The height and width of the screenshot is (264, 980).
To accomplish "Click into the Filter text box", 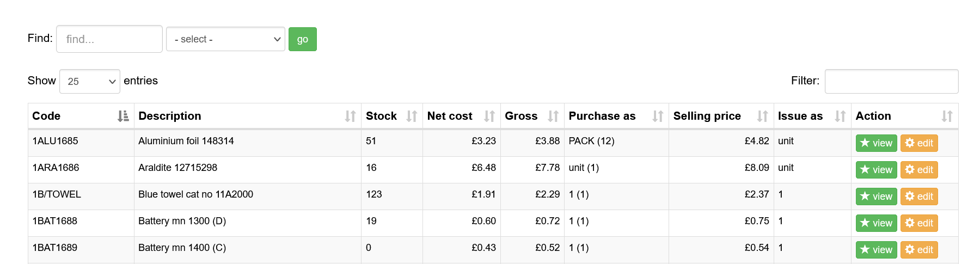I will pyautogui.click(x=891, y=81).
